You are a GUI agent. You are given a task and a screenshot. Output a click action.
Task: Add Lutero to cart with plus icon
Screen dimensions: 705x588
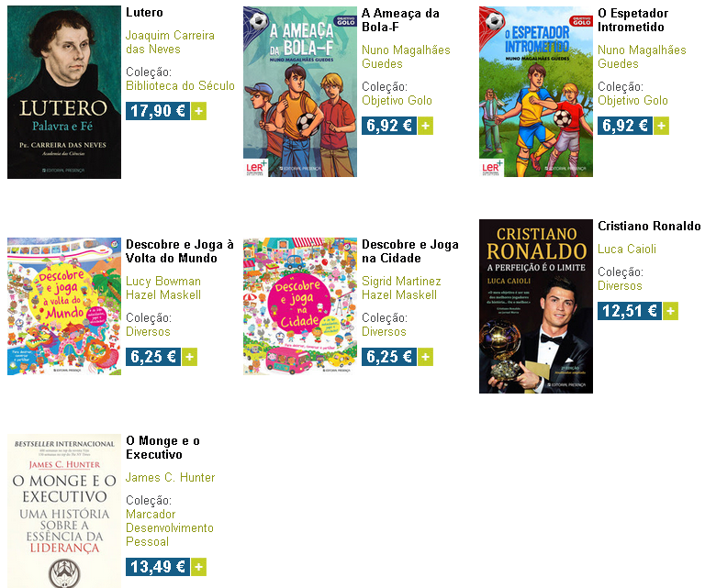point(198,111)
